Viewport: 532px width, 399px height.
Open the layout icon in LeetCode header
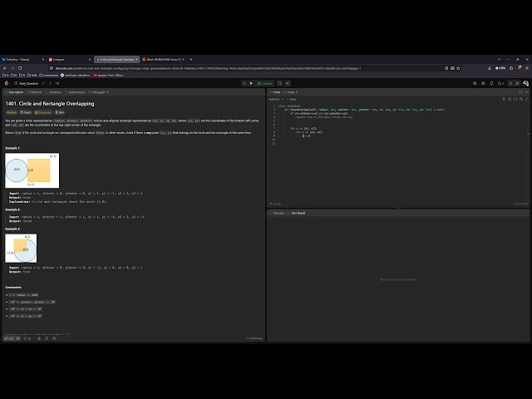(475, 83)
